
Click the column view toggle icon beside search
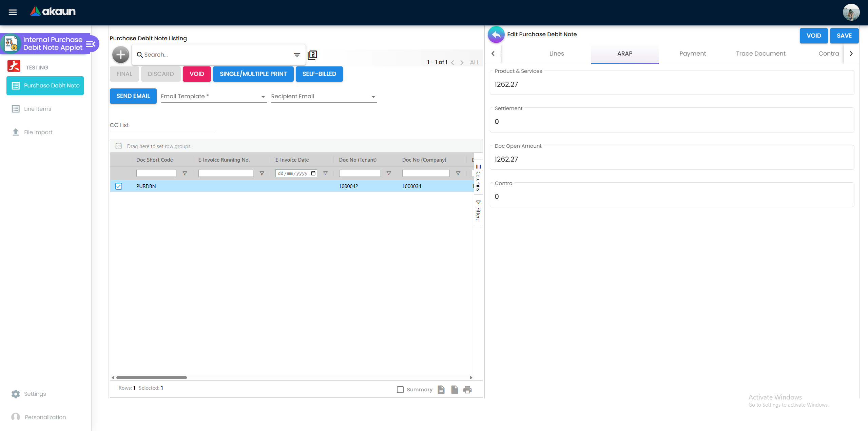tap(312, 55)
